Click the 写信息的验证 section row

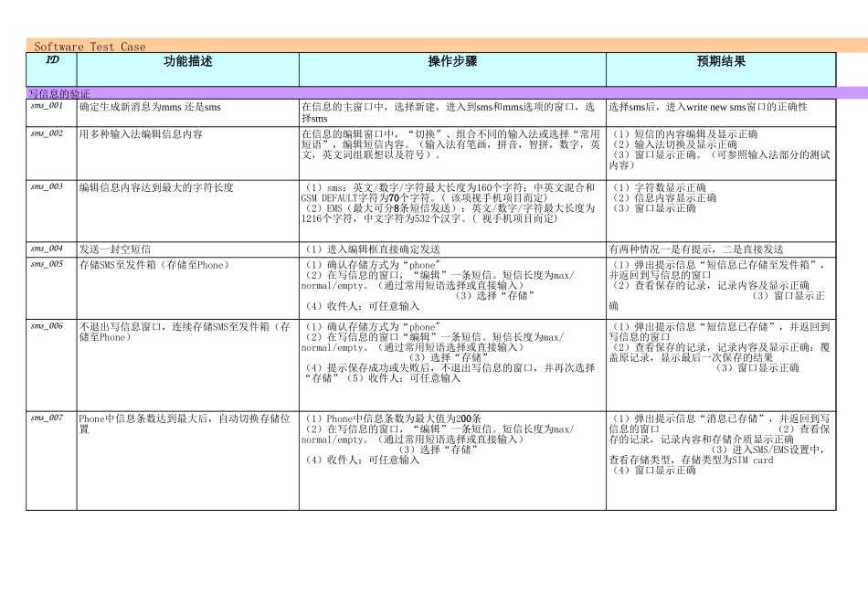pos(58,93)
